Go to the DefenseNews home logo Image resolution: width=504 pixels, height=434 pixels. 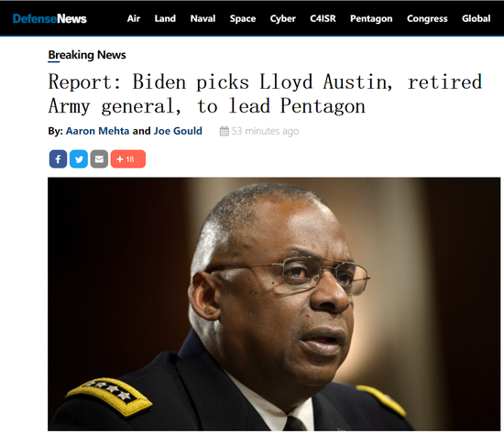coord(49,18)
